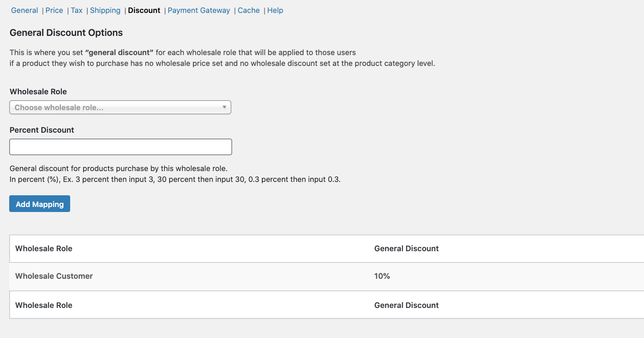644x338 pixels.
Task: Select the Discount tab
Action: point(144,10)
